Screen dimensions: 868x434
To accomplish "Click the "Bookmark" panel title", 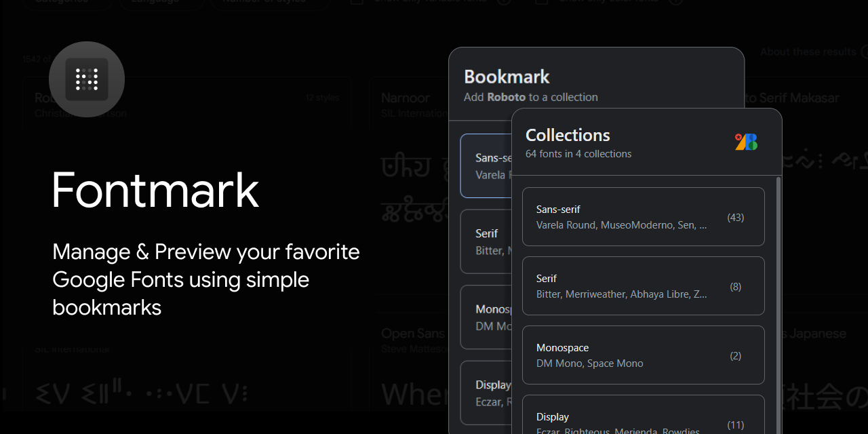I will (x=507, y=77).
